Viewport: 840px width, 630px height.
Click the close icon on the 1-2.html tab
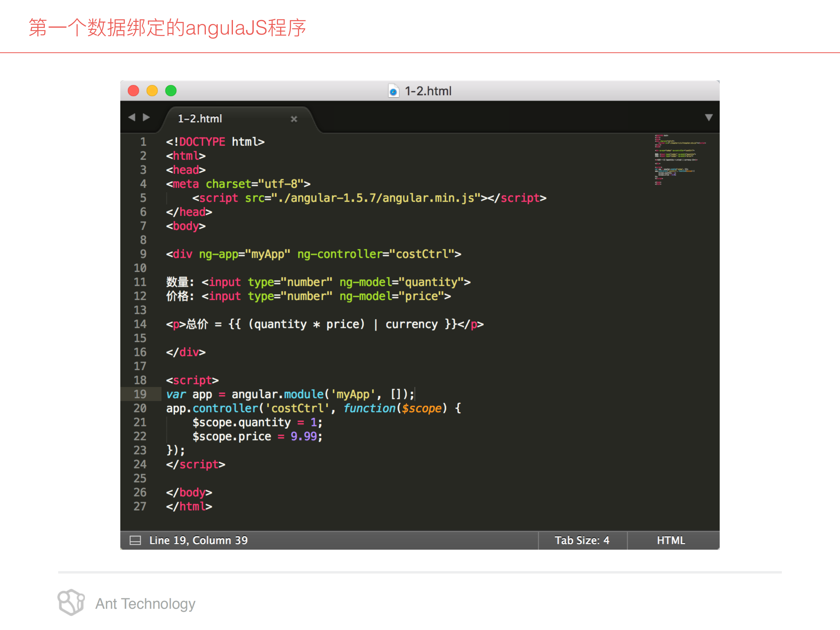pyautogui.click(x=295, y=119)
